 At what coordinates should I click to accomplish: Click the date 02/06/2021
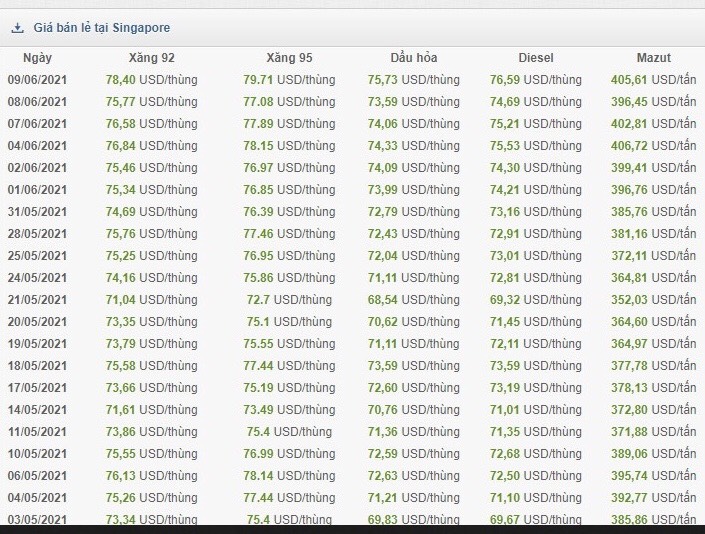click(x=37, y=168)
